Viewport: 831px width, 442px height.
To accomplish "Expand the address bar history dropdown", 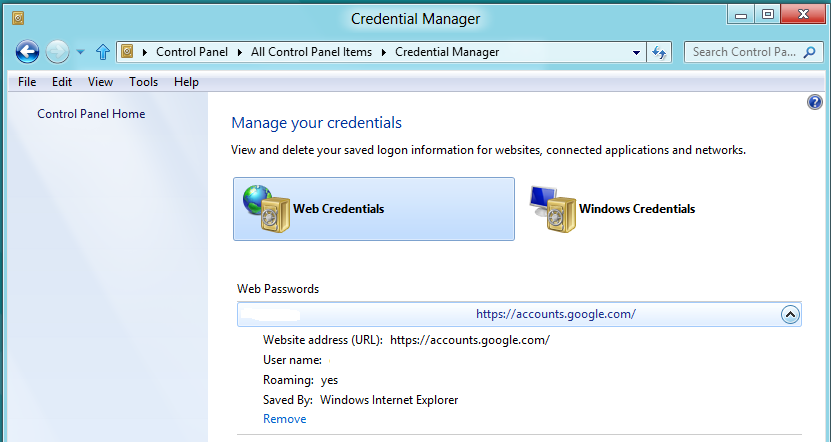I will [636, 52].
